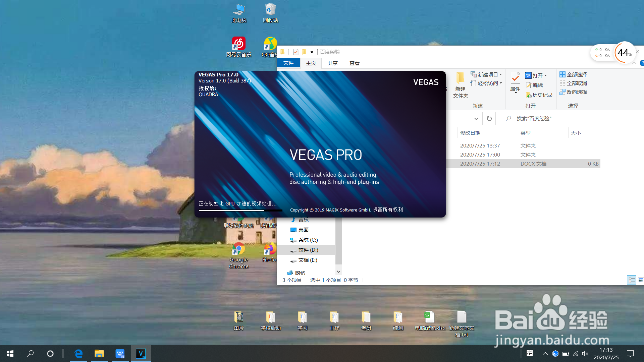
Task: Refresh the Explorer folder view
Action: point(489,119)
